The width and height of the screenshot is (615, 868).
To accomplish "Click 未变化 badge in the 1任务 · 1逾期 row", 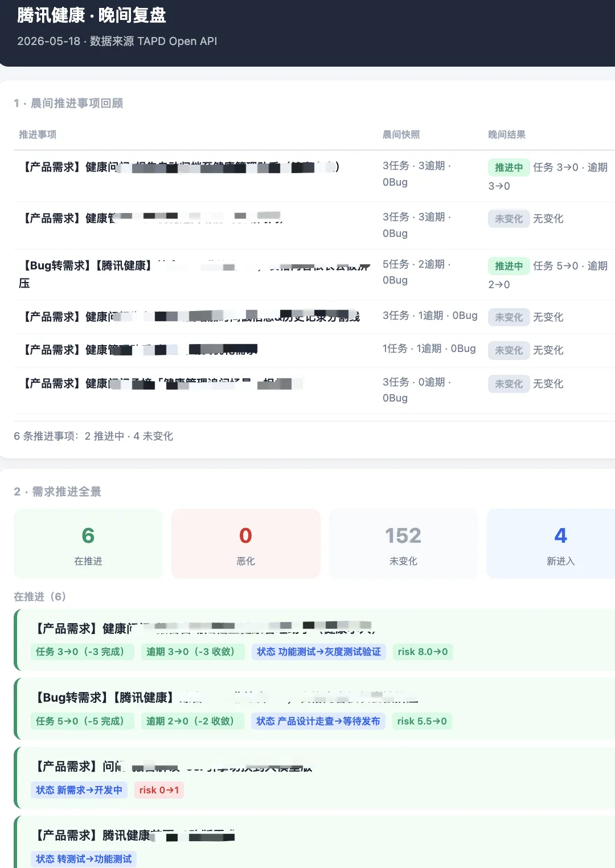I will click(x=509, y=350).
